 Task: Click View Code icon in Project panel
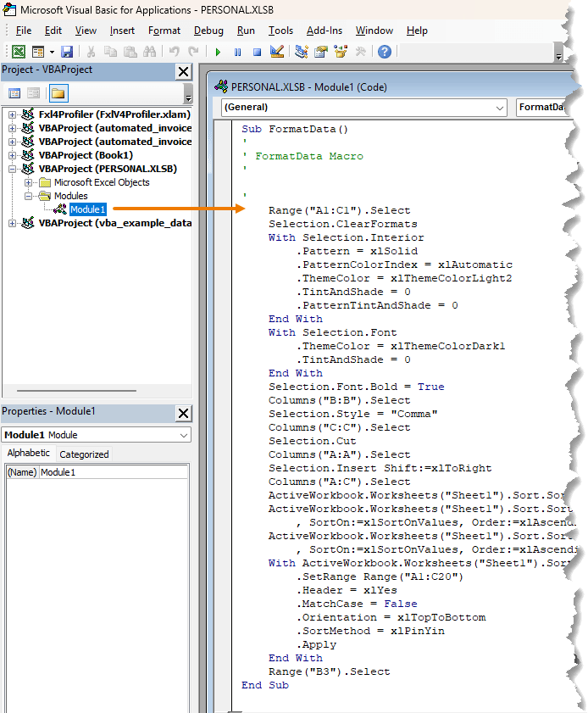click(14, 93)
